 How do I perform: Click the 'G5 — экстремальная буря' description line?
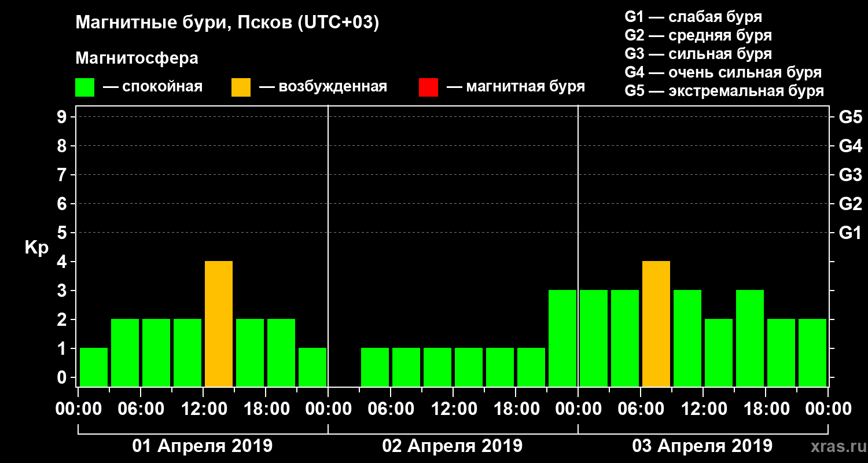click(724, 91)
